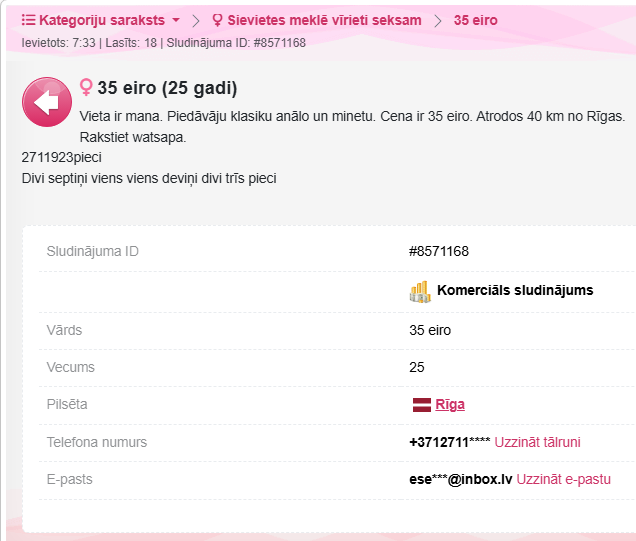Screen dimensions: 636x541
Task: Click the pink female symbol beside the heading
Action: click(86, 87)
